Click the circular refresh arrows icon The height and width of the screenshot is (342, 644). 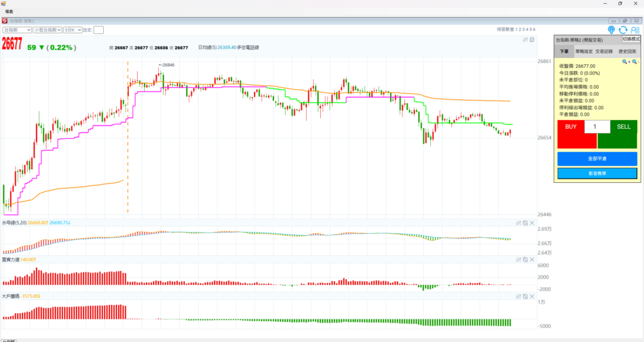623,30
